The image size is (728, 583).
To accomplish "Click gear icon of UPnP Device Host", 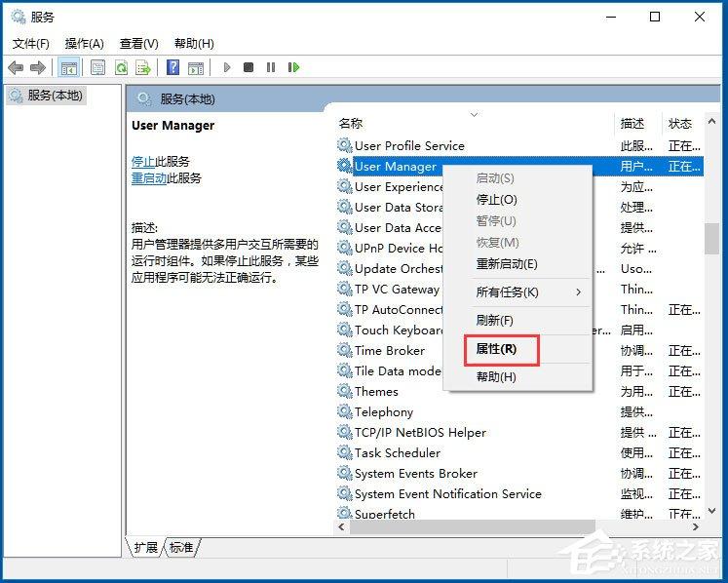I will (344, 248).
